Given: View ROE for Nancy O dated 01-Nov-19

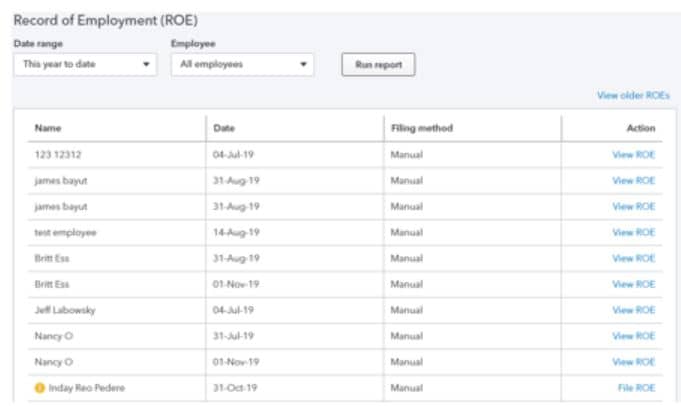Looking at the screenshot, I should pos(634,362).
